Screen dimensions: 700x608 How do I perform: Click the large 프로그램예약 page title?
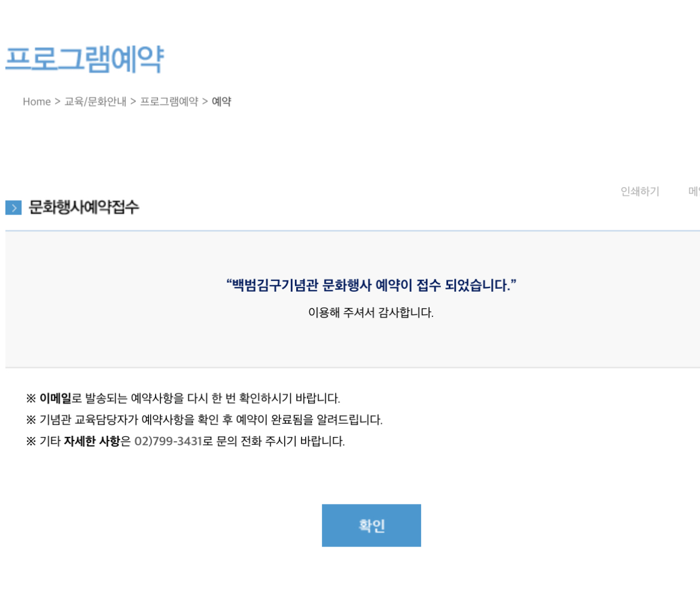(x=84, y=59)
